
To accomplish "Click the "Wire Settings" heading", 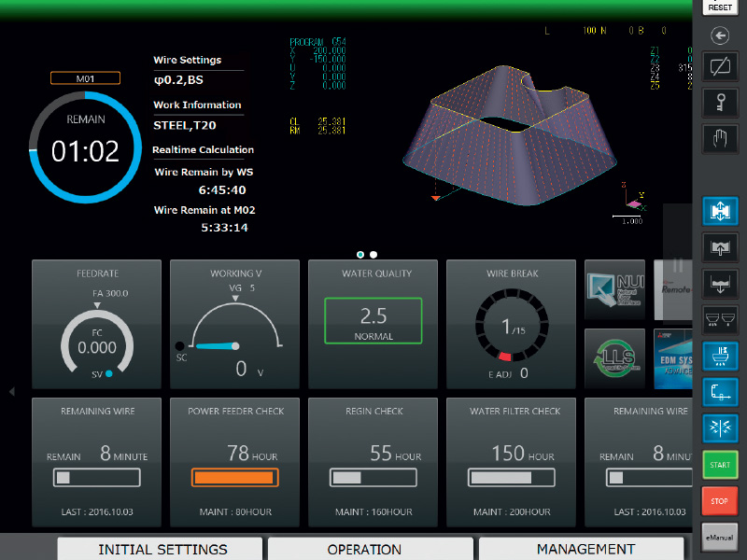I will (188, 60).
